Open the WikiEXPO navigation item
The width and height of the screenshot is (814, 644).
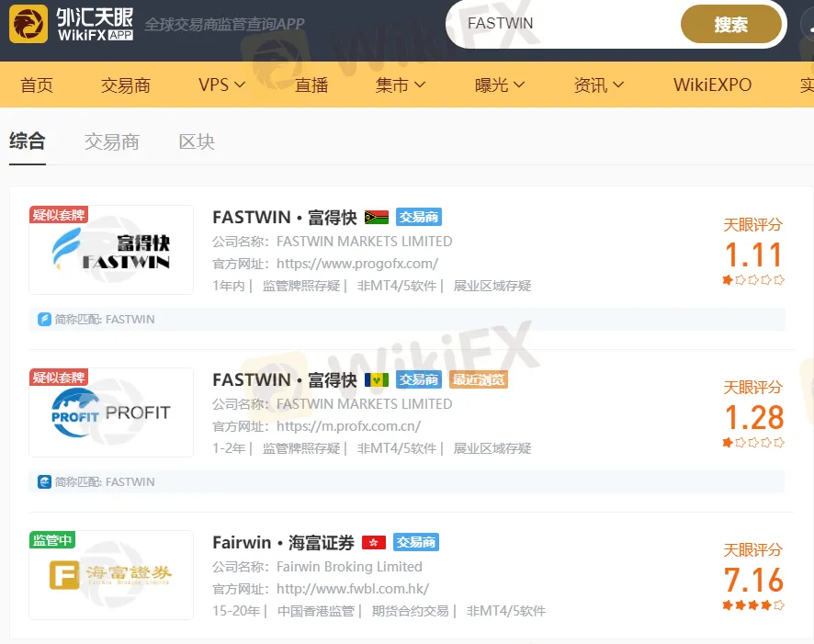(712, 85)
